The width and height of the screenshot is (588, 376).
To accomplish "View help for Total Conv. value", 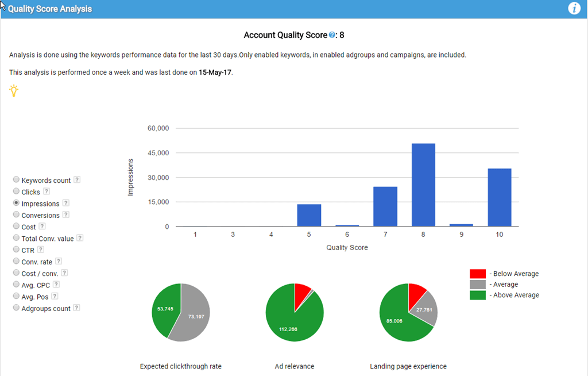I will click(79, 238).
